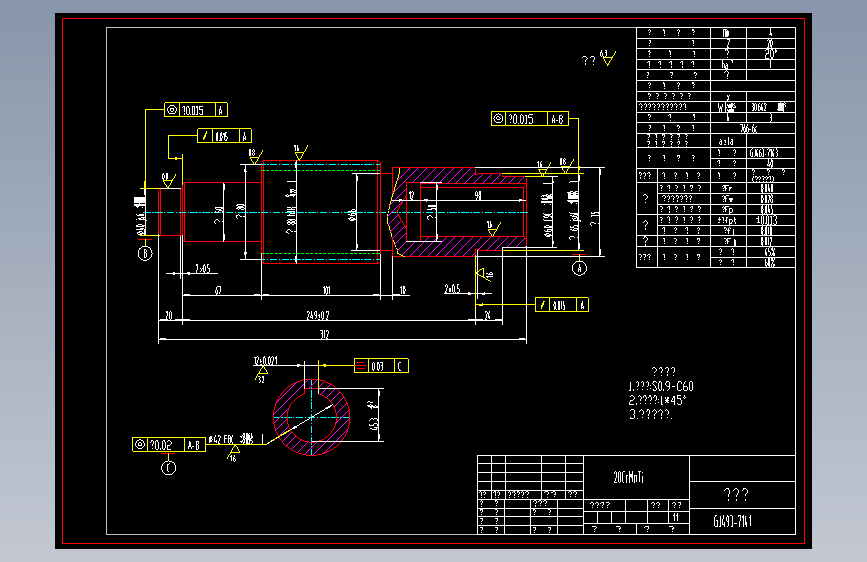Click the 101 length dimension
The image size is (867, 562).
point(327,290)
